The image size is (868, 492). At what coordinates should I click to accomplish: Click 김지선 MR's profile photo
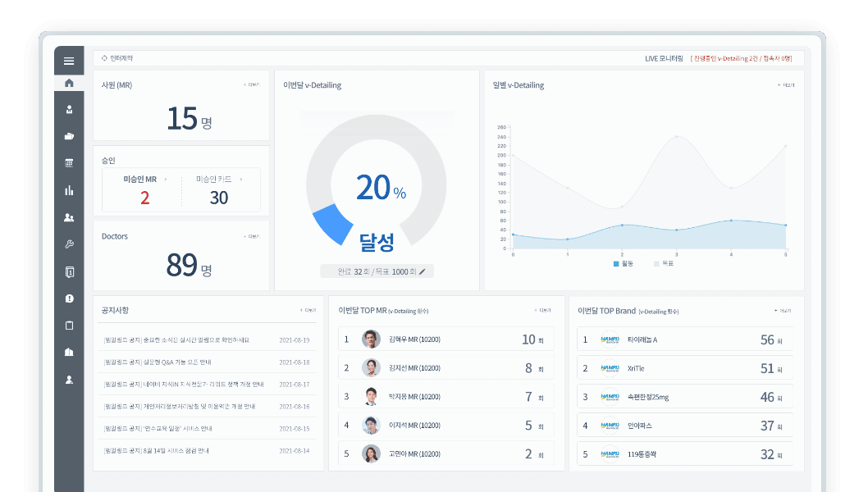pyautogui.click(x=371, y=368)
